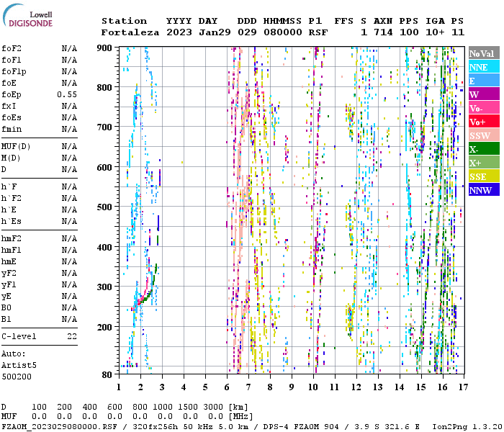Click the C-level value 22
This screenshot has height=432, width=504.
[72, 336]
